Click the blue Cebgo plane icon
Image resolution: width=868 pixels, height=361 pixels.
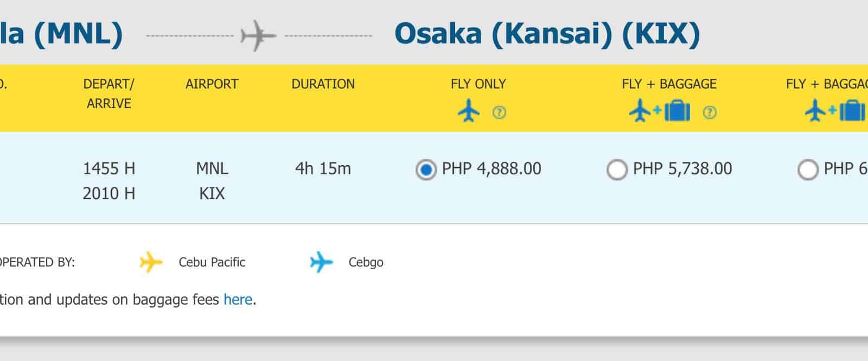[x=321, y=262]
